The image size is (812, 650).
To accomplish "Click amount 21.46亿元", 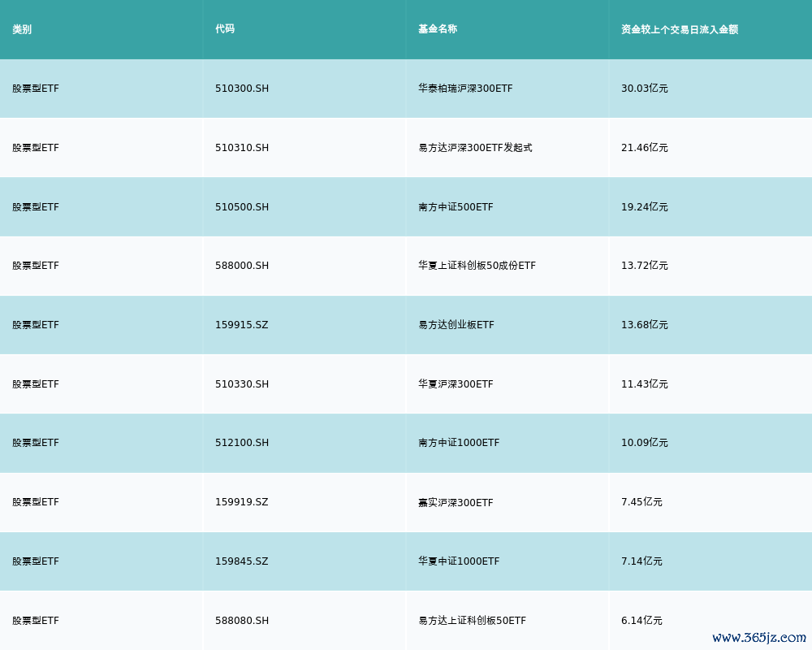I will [644, 148].
